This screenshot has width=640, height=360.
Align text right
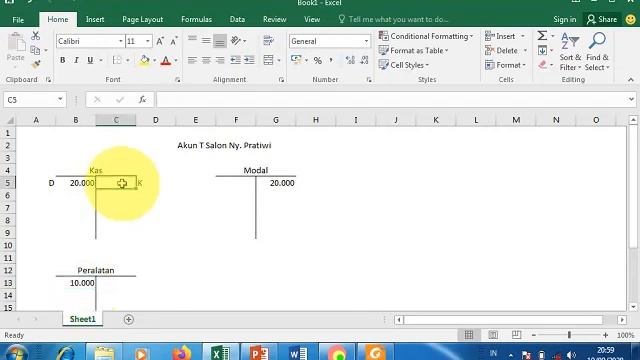pyautogui.click(x=220, y=60)
